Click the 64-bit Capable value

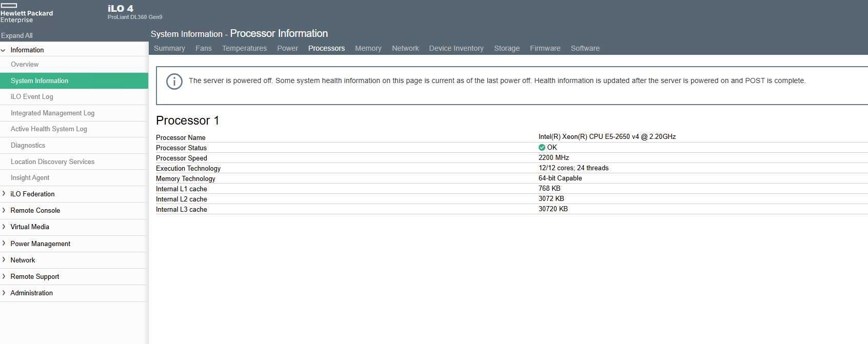pos(560,178)
